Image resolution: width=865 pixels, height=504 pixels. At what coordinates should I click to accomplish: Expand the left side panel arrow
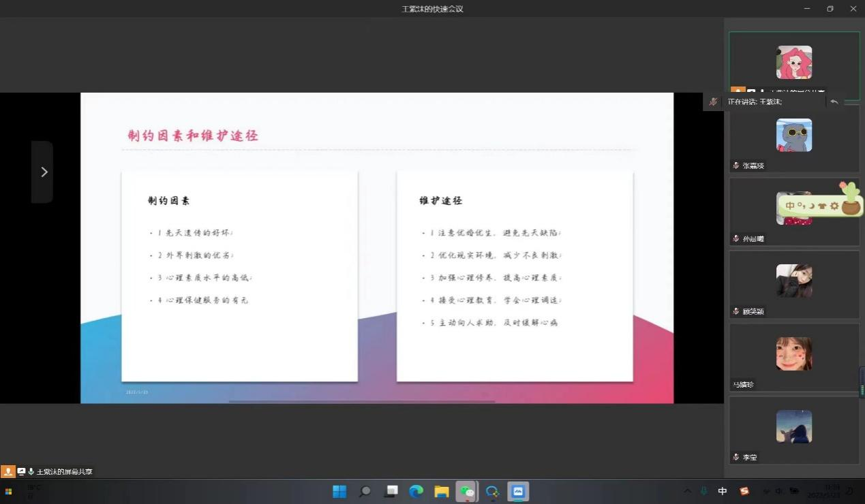(x=43, y=172)
